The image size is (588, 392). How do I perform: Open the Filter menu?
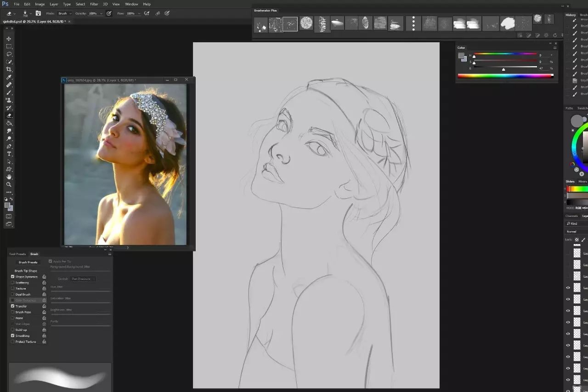tap(94, 4)
